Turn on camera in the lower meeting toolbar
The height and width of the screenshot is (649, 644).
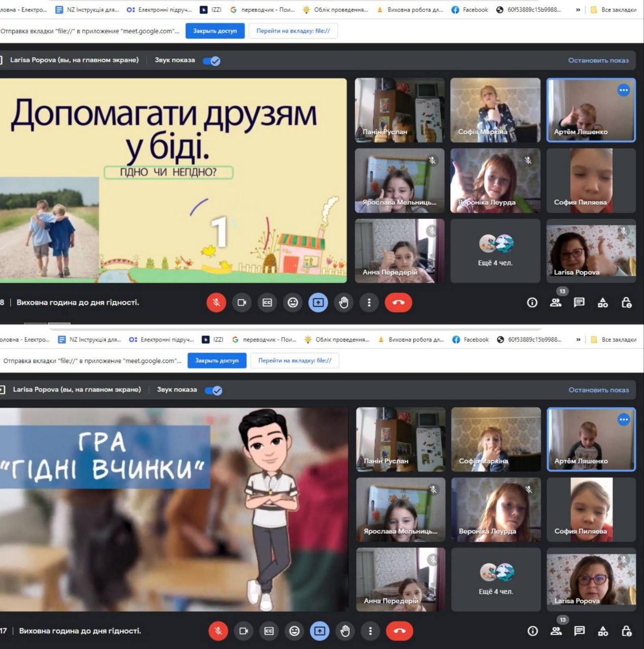[x=243, y=631]
